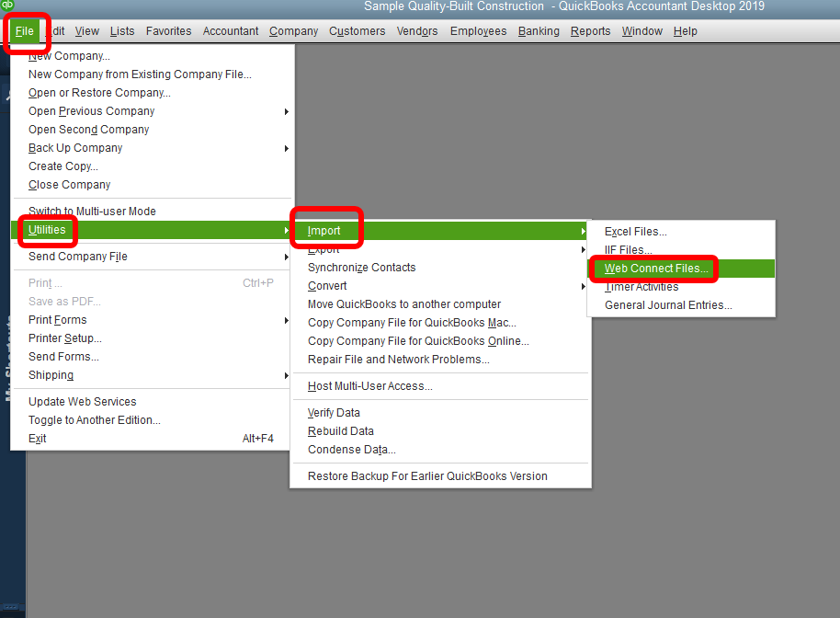Select Condense Data
This screenshot has height=618, width=840.
351,449
